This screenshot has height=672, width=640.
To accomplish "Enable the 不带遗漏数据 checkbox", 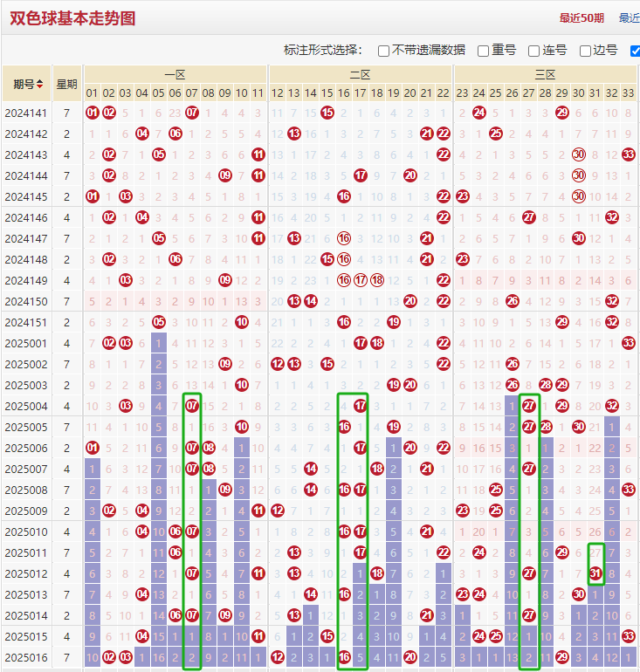I will click(384, 51).
